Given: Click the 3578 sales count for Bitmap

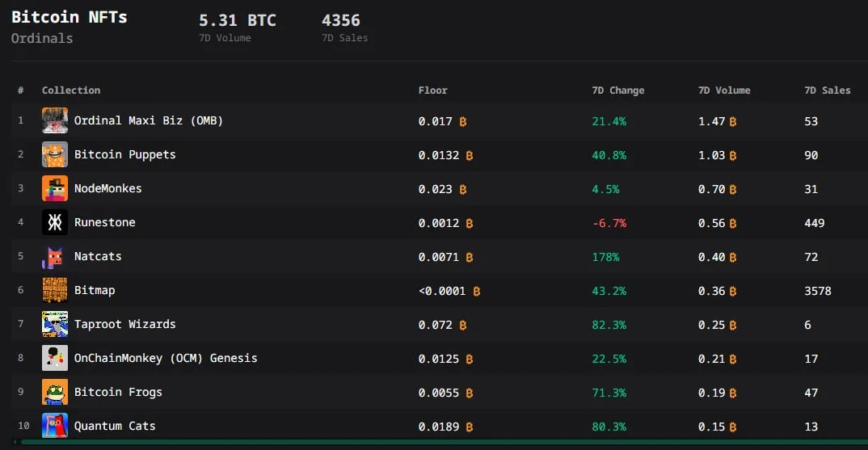Looking at the screenshot, I should point(818,291).
